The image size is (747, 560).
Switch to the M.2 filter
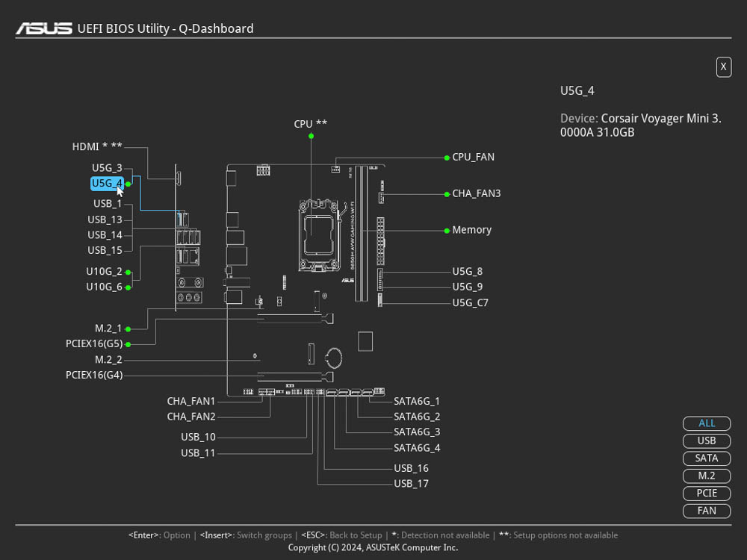pyautogui.click(x=707, y=476)
